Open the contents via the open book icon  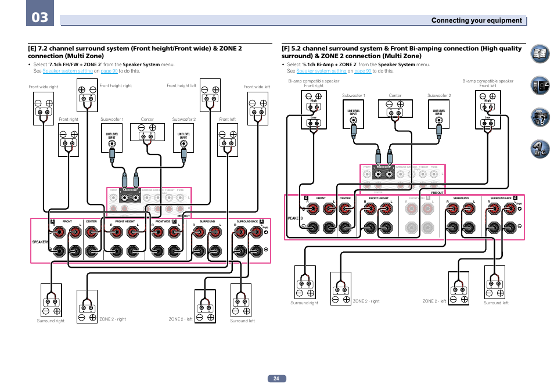point(540,53)
